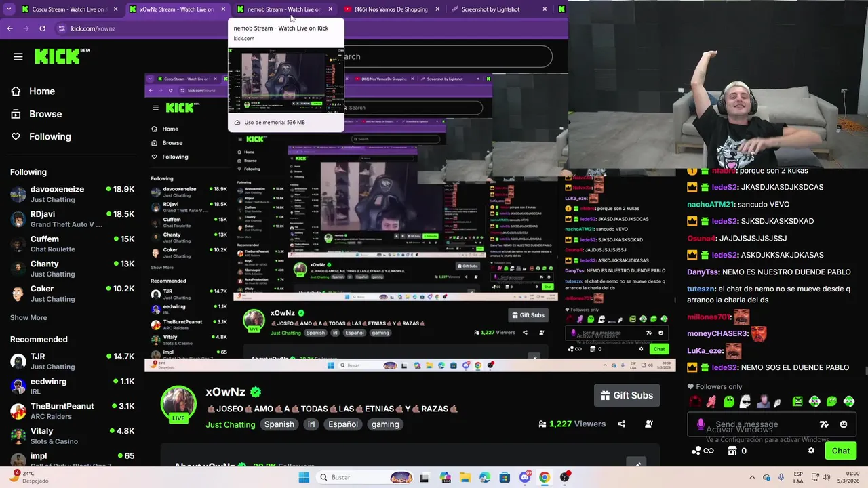Open Coker channel in Following list

click(x=72, y=293)
